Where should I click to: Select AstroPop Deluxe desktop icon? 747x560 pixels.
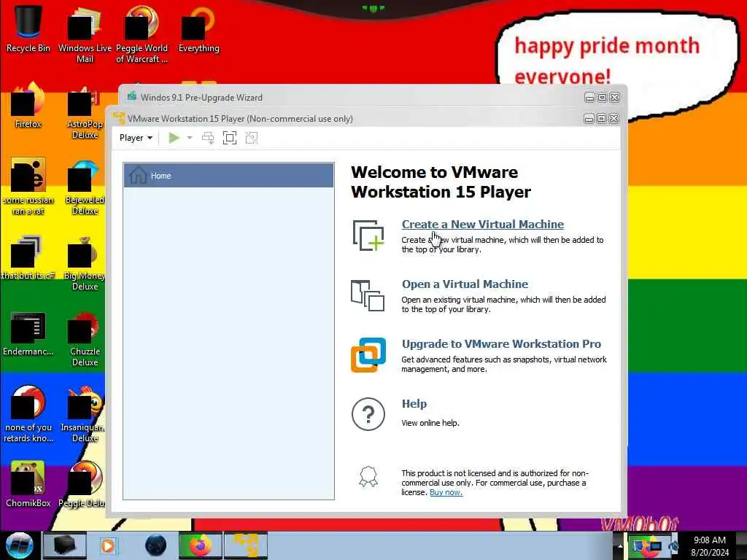[85, 111]
